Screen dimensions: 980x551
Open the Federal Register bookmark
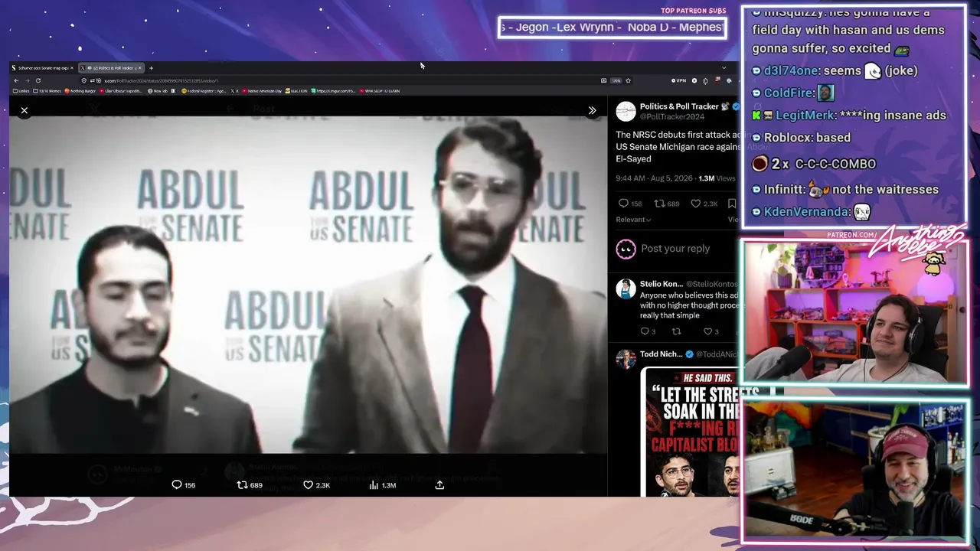coord(204,91)
